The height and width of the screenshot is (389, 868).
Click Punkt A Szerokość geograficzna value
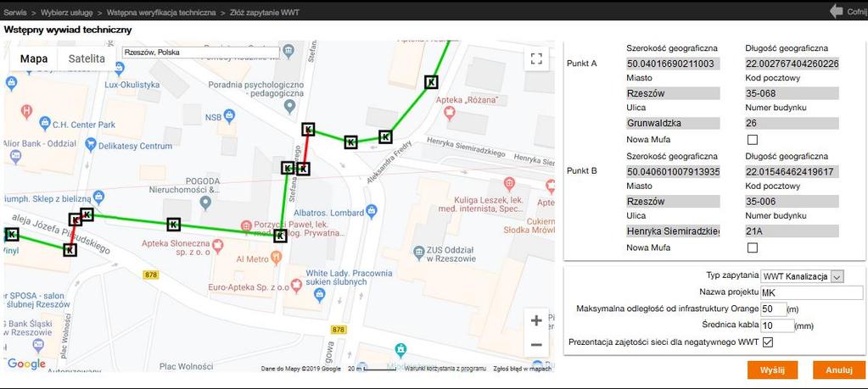coord(673,64)
